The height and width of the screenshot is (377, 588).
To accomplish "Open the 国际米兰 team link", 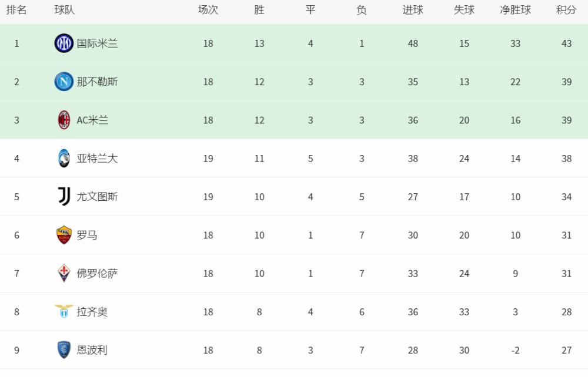I will click(97, 43).
